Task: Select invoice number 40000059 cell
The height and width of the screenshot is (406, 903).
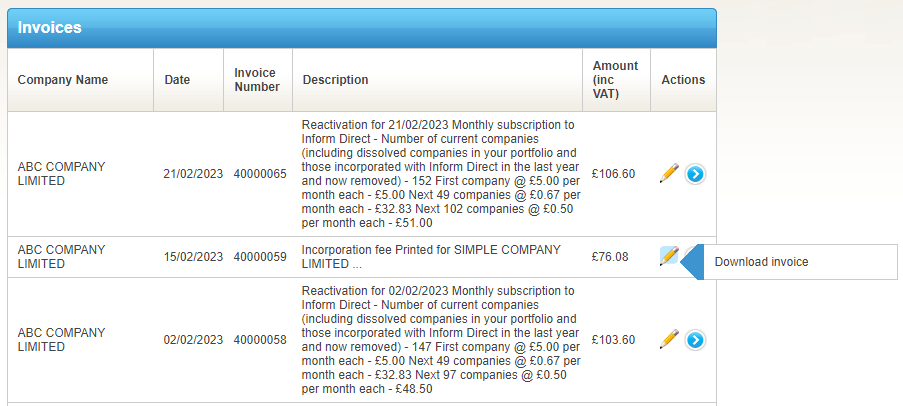Action: [x=260, y=257]
